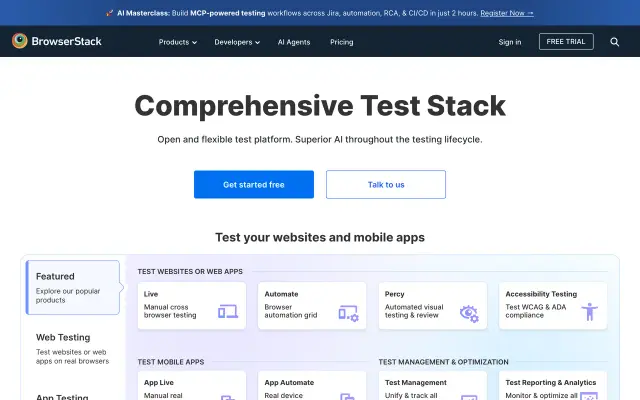Click the BrowserStack logo icon
The image size is (640, 400).
coord(20,41)
